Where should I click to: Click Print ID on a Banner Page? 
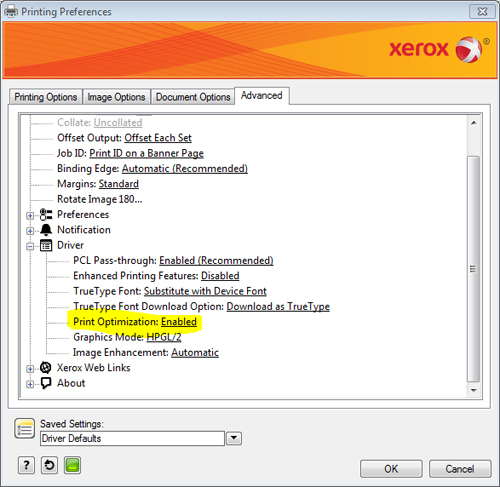pyautogui.click(x=146, y=153)
